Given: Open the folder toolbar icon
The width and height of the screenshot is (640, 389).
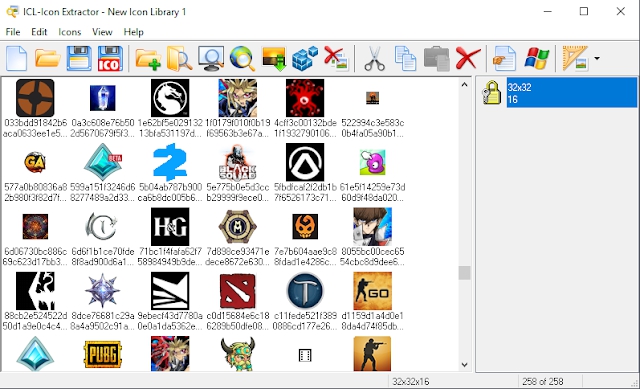Looking at the screenshot, I should 47,59.
